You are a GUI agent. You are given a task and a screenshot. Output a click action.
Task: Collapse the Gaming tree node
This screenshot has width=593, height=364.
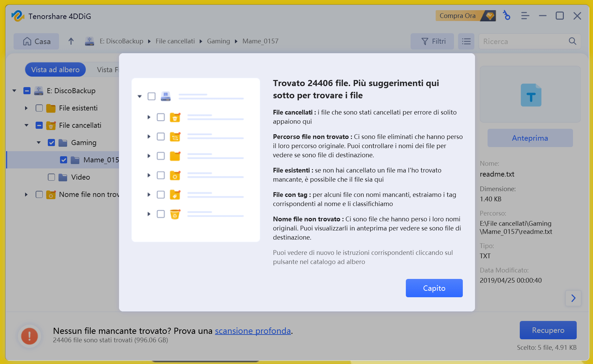pos(39,143)
